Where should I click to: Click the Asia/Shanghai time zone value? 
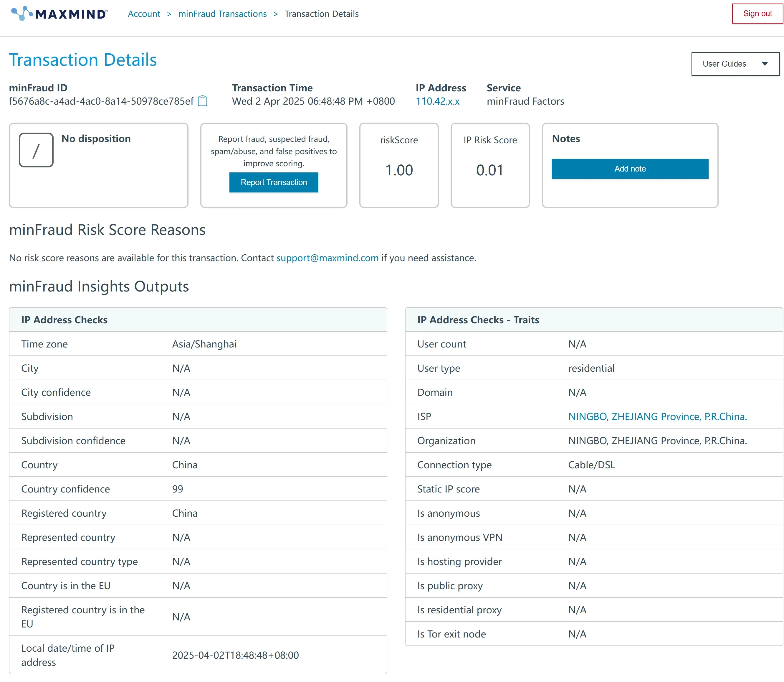click(x=204, y=344)
